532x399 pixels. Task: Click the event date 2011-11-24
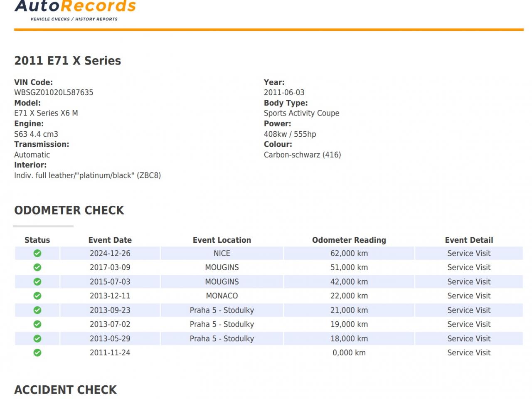pyautogui.click(x=110, y=353)
